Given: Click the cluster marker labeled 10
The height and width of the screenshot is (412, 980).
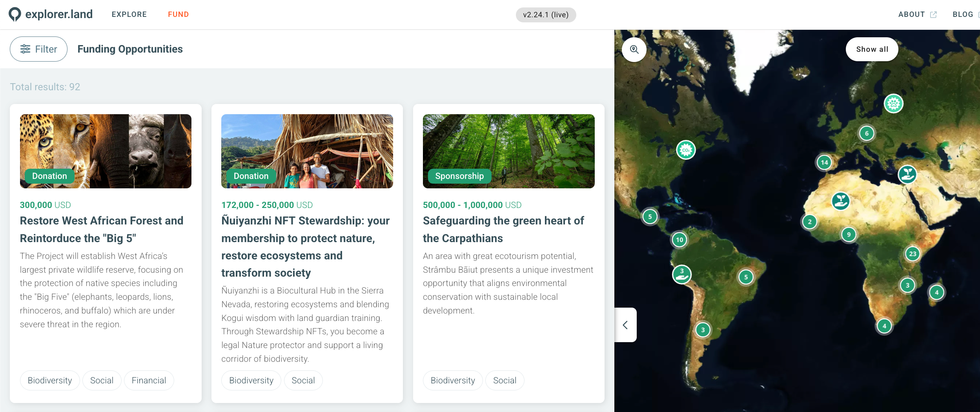Looking at the screenshot, I should point(679,240).
